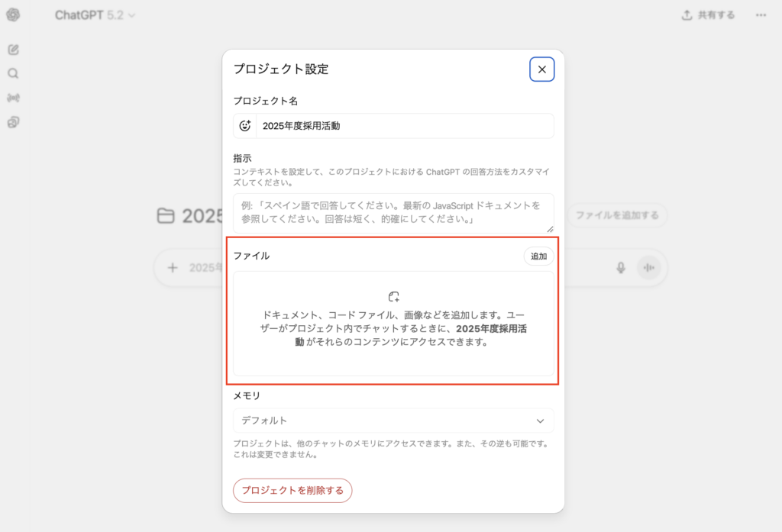Click inside the 指示 instructions text area
This screenshot has height=532, width=782.
(393, 213)
